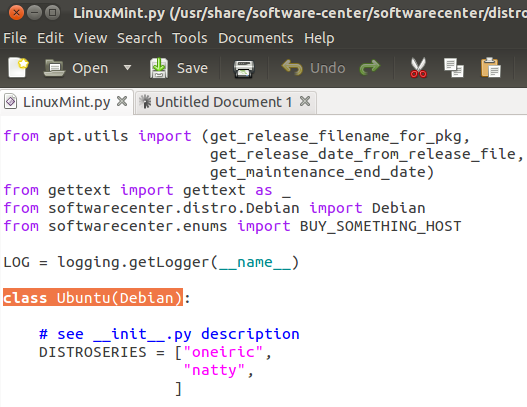Click the window maximize button in title bar

coord(52,13)
